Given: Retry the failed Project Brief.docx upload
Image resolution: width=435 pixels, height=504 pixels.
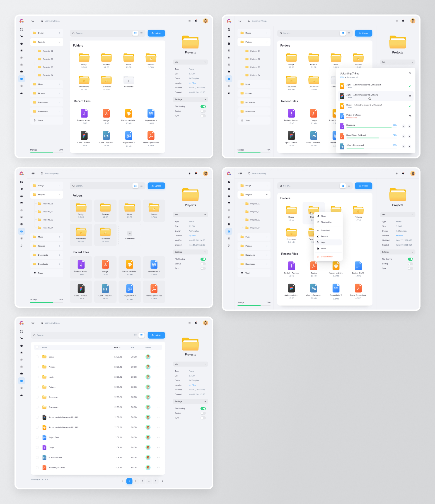Looking at the screenshot, I should [410, 116].
